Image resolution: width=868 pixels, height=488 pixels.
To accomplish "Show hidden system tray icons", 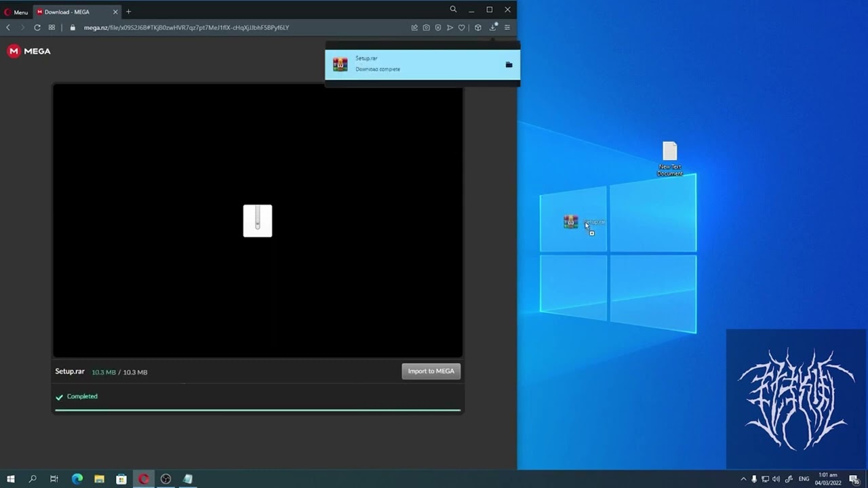I will tap(743, 479).
